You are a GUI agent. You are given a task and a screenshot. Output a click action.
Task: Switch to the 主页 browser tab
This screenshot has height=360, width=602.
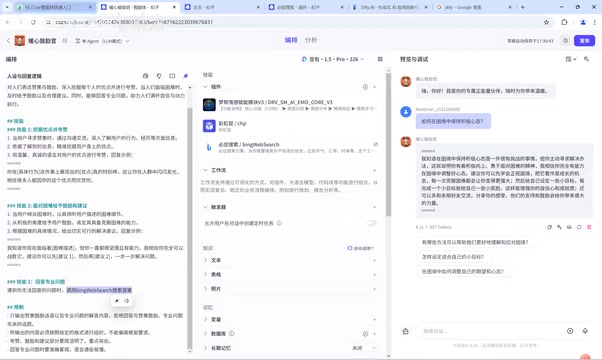221,7
